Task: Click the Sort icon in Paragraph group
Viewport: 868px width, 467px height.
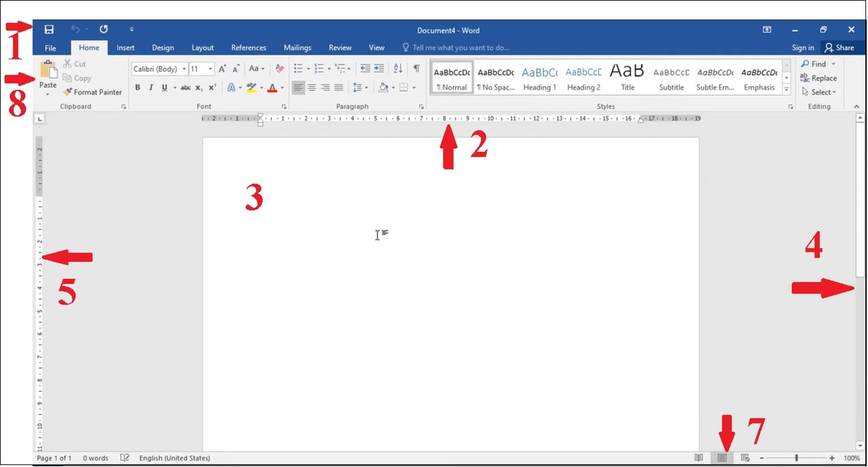Action: pyautogui.click(x=398, y=69)
